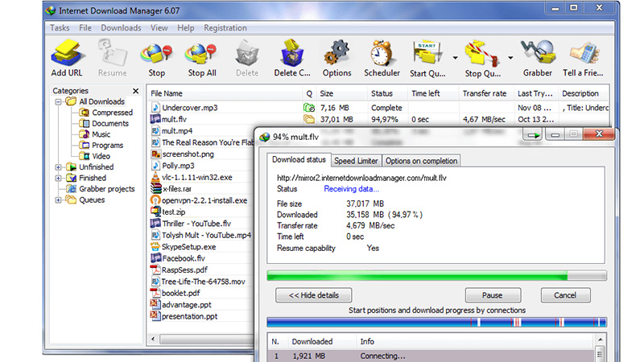
Task: Expand the Queues tree node
Action: [59, 200]
